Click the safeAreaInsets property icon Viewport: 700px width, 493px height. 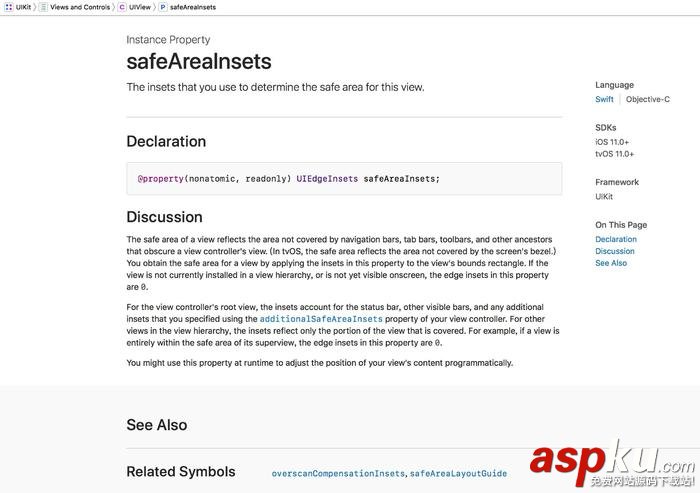coord(163,7)
